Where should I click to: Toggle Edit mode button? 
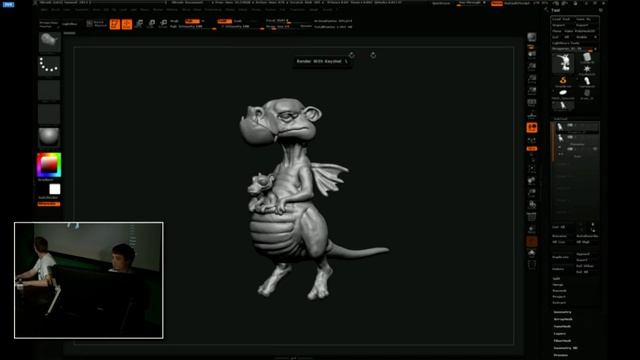tap(115, 24)
